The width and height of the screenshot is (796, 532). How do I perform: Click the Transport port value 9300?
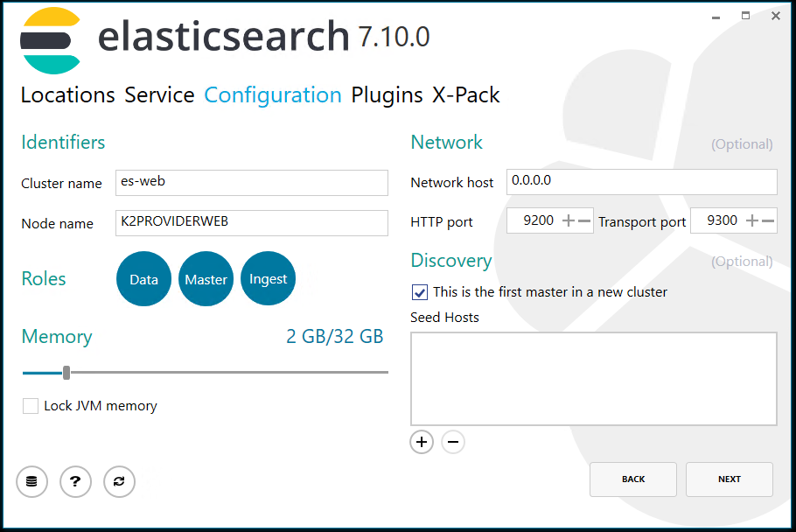point(722,220)
